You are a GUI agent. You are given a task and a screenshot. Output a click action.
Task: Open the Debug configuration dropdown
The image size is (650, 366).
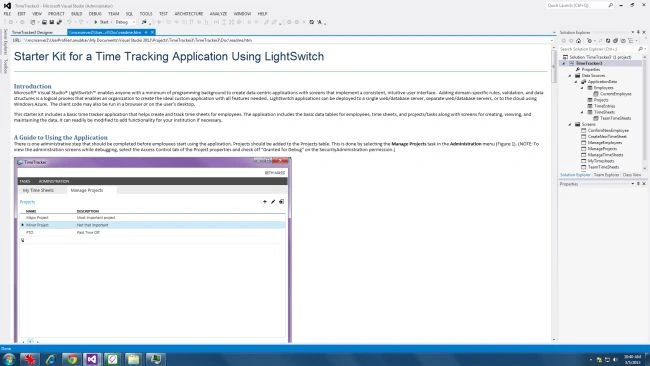pos(133,22)
